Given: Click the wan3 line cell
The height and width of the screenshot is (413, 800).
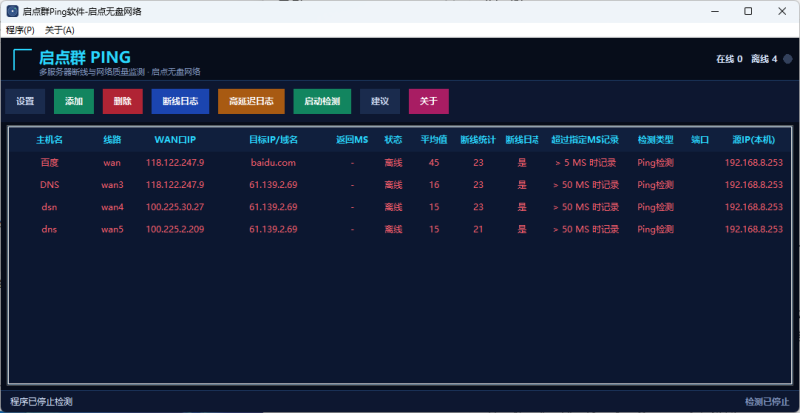Looking at the screenshot, I should [112, 185].
